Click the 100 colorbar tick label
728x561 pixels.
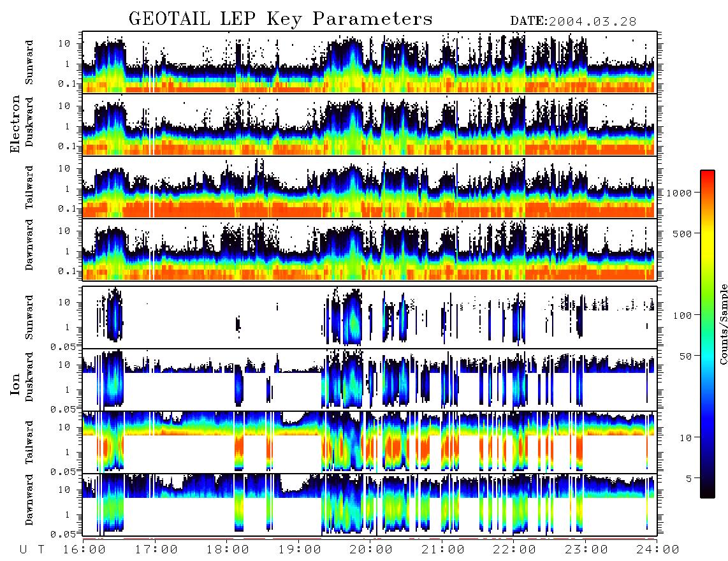point(682,316)
